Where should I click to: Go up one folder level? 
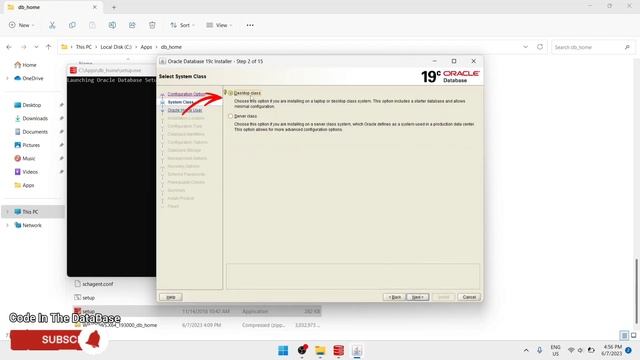click(x=49, y=47)
